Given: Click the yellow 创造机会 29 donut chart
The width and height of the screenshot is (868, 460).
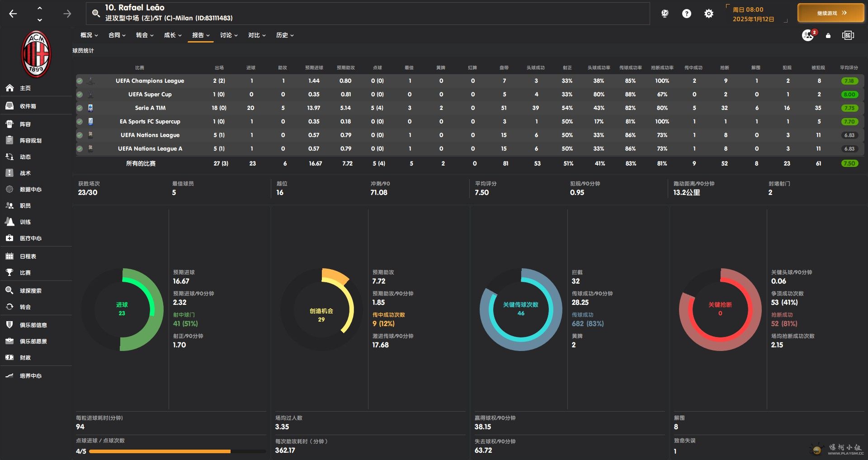Looking at the screenshot, I should (321, 309).
